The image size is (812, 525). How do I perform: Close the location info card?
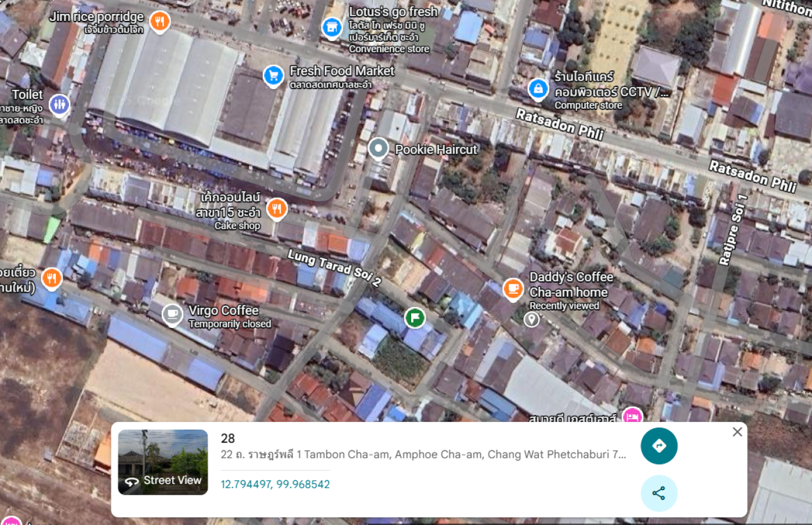[x=737, y=432]
